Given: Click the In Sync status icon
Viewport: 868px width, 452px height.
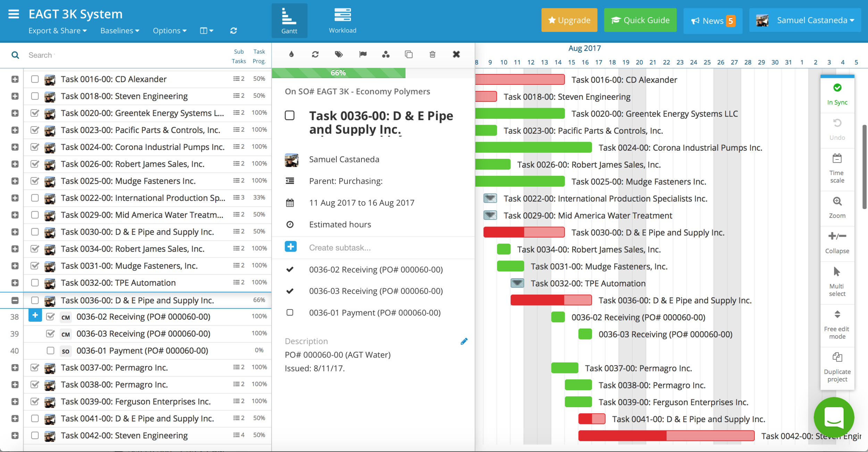Looking at the screenshot, I should coord(837,88).
